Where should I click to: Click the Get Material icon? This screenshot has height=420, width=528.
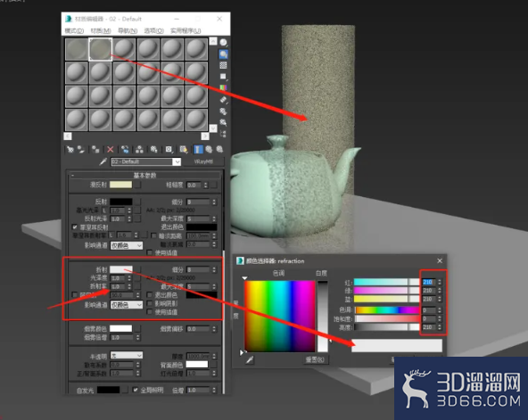tap(70, 150)
